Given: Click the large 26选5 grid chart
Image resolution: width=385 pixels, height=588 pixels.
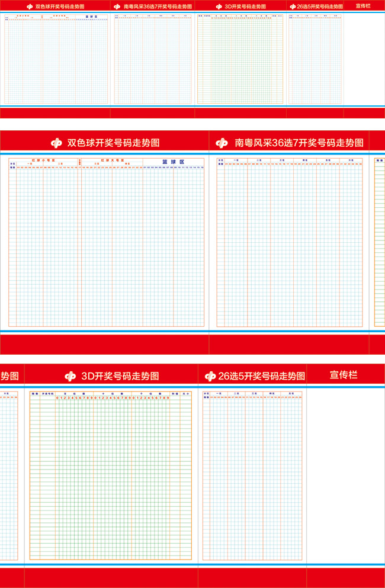Looking at the screenshot, I should click(x=252, y=475).
